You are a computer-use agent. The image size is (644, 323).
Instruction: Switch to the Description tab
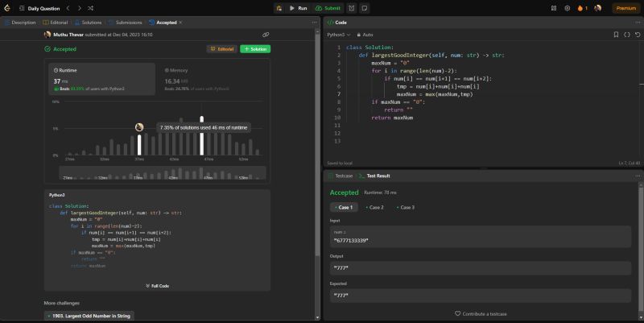point(20,23)
